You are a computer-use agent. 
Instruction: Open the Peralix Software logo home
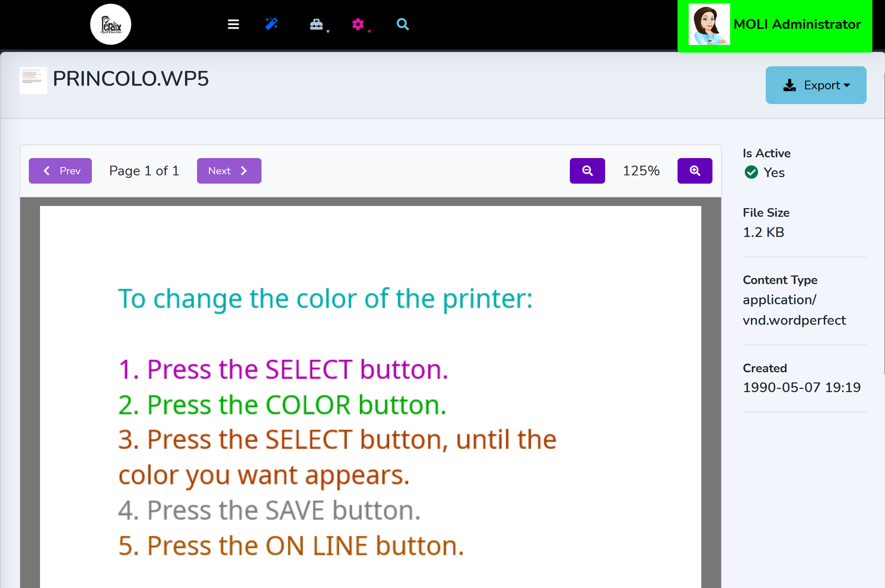tap(111, 25)
